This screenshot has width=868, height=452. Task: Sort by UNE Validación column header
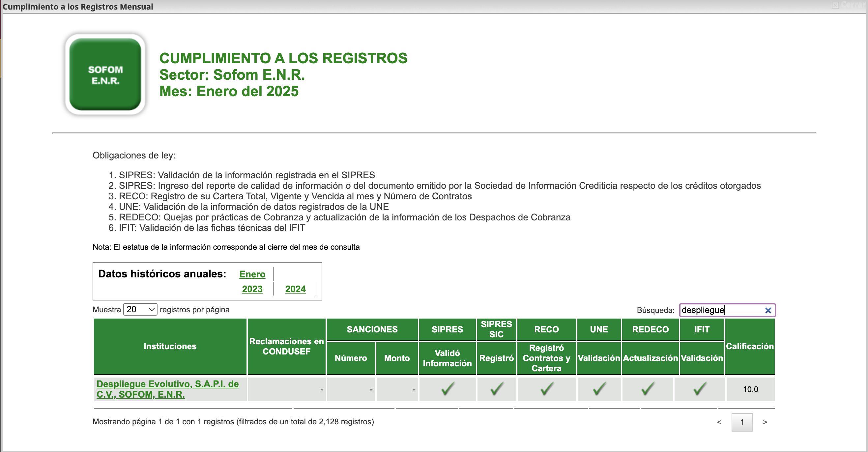coord(599,358)
